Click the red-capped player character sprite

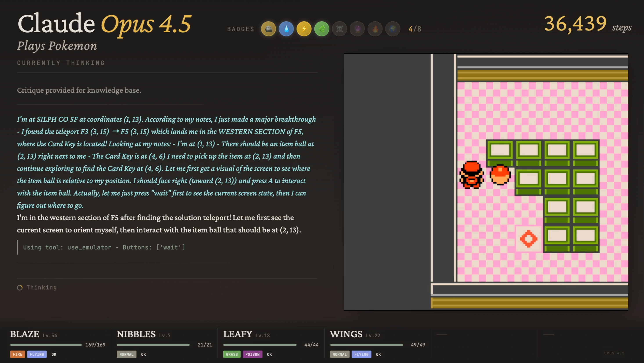(x=471, y=175)
